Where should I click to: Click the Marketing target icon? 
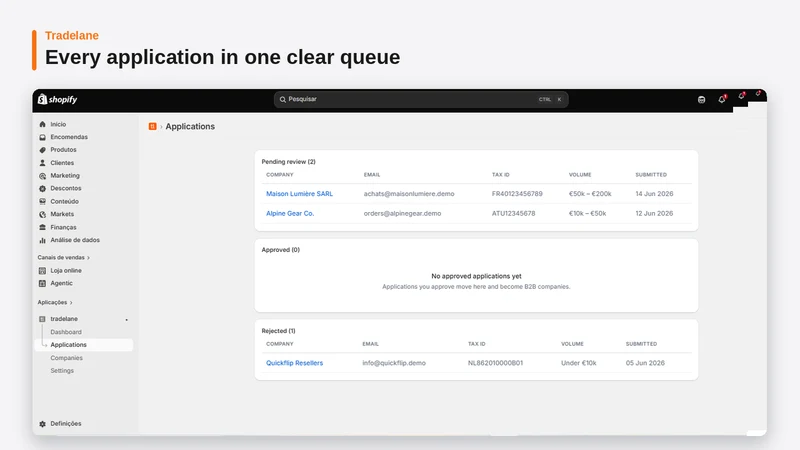[x=42, y=176]
